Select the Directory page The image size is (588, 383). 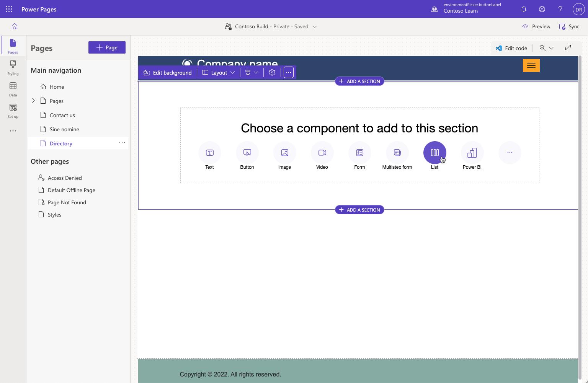(61, 143)
